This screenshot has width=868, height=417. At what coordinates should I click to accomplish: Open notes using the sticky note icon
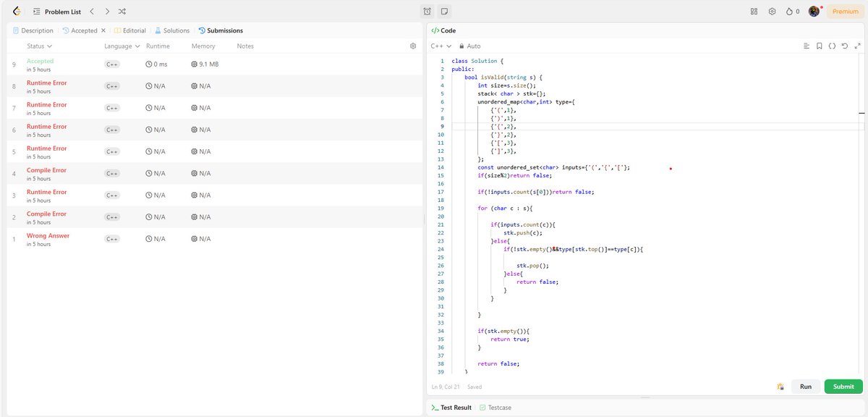pos(443,11)
